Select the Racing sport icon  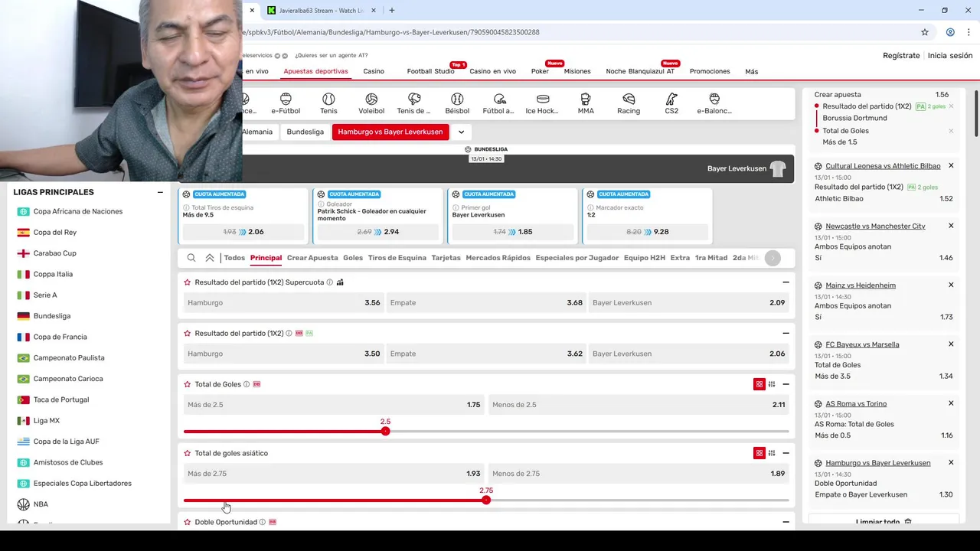(629, 104)
